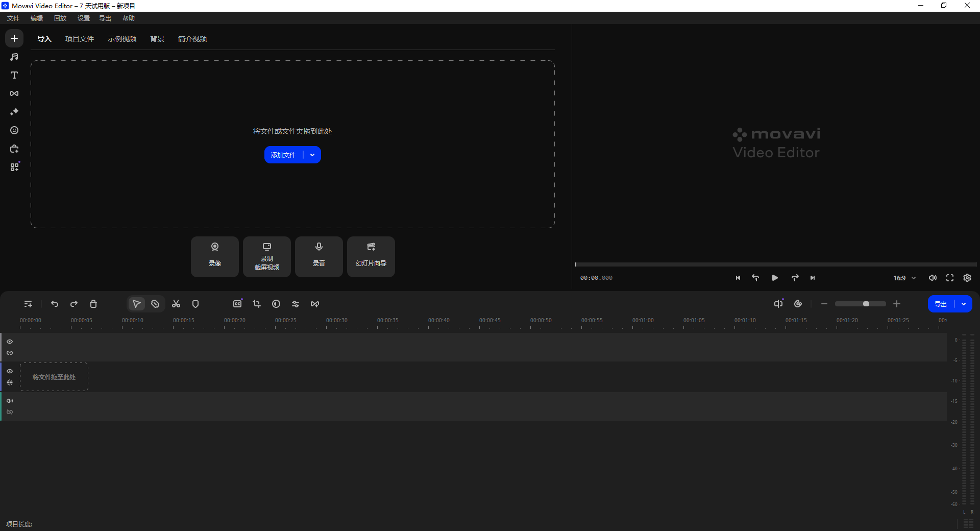Open the 帮助 menu
The width and height of the screenshot is (980, 531).
click(129, 18)
